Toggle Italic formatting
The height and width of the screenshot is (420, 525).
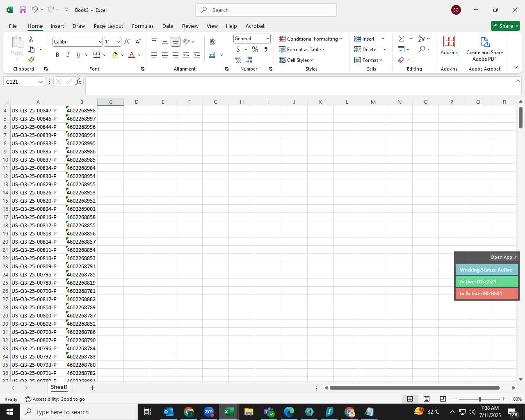(68, 55)
